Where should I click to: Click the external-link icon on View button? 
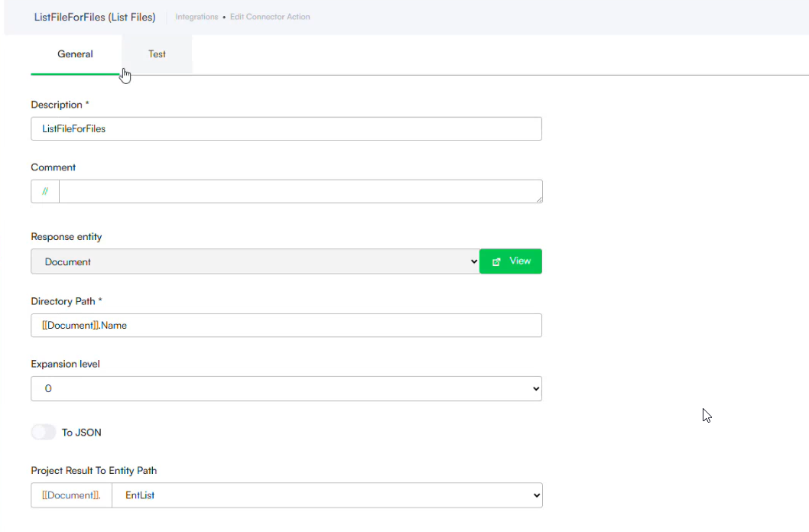[496, 261]
